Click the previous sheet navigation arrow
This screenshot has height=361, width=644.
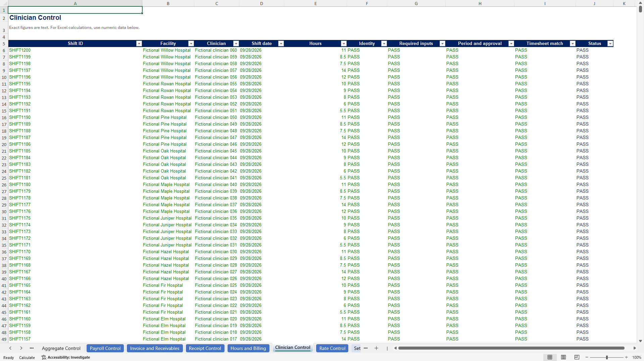[10, 348]
